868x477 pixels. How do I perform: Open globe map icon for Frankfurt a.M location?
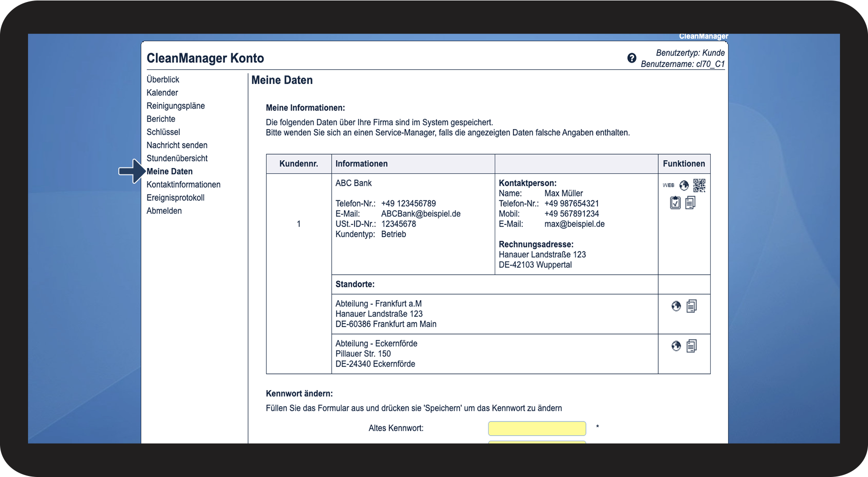click(x=676, y=306)
